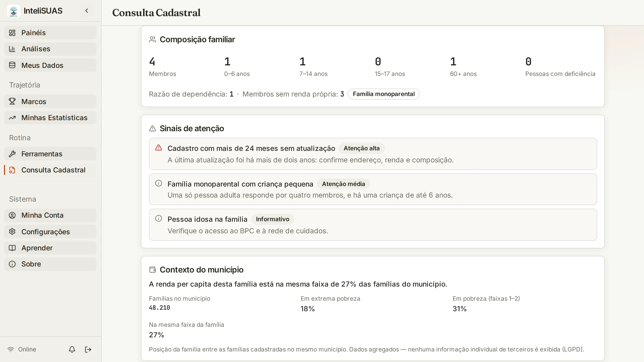
Task: Click the Consulta Cadastral document icon
Action: (x=12, y=170)
